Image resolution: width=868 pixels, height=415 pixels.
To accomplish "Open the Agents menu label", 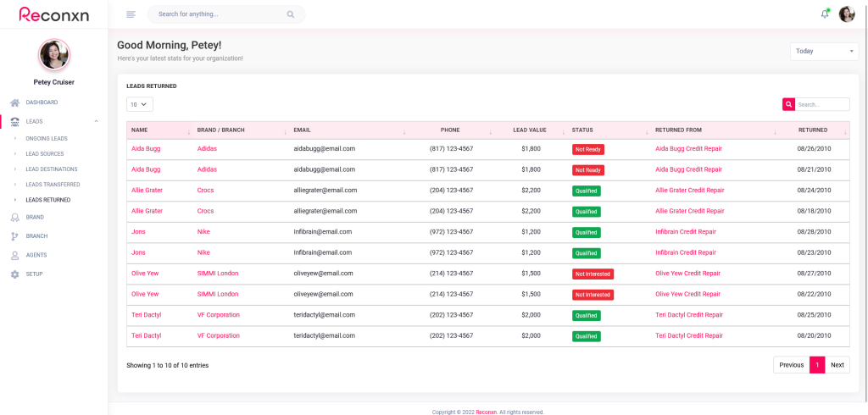I will coord(36,255).
